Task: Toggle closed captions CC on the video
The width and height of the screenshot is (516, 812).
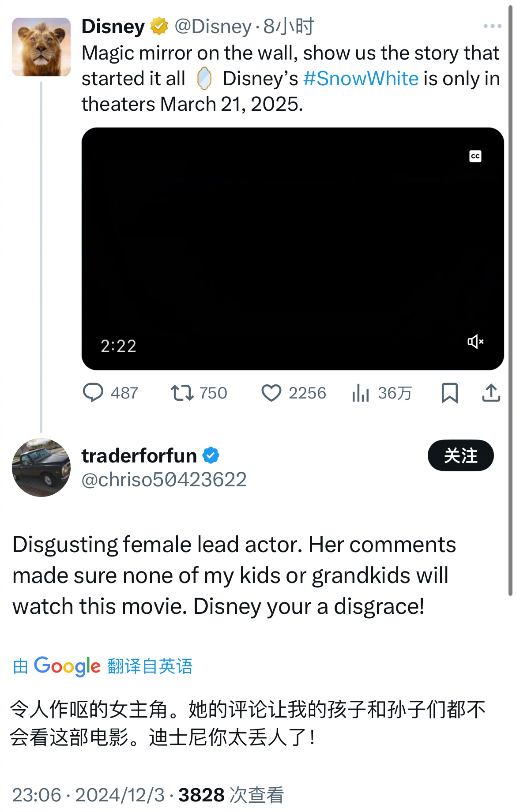Action: tap(475, 156)
